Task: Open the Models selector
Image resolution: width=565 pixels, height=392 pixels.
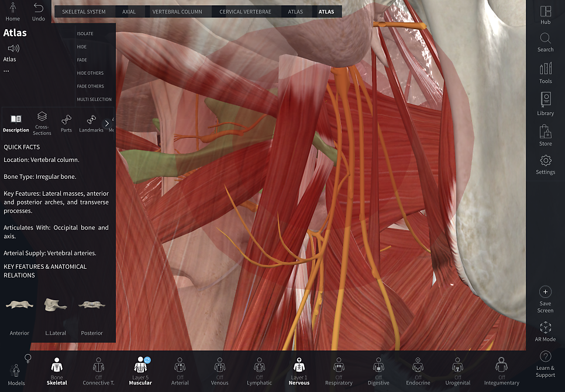Action: click(x=16, y=374)
